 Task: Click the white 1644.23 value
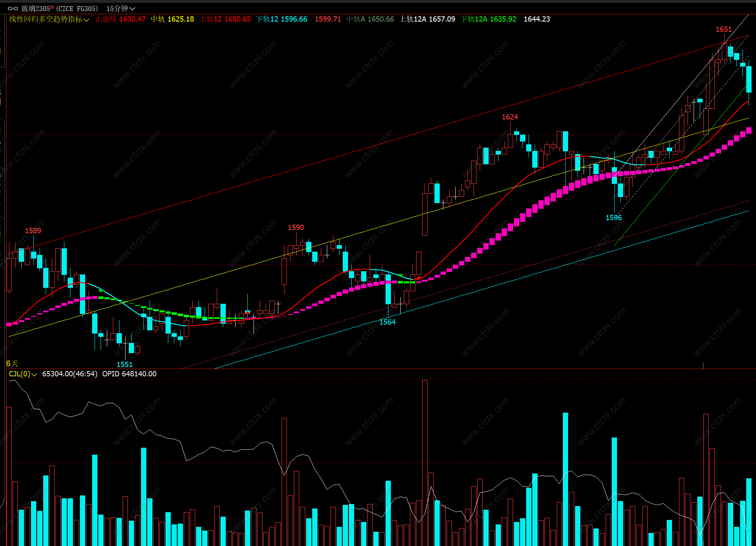coord(537,19)
